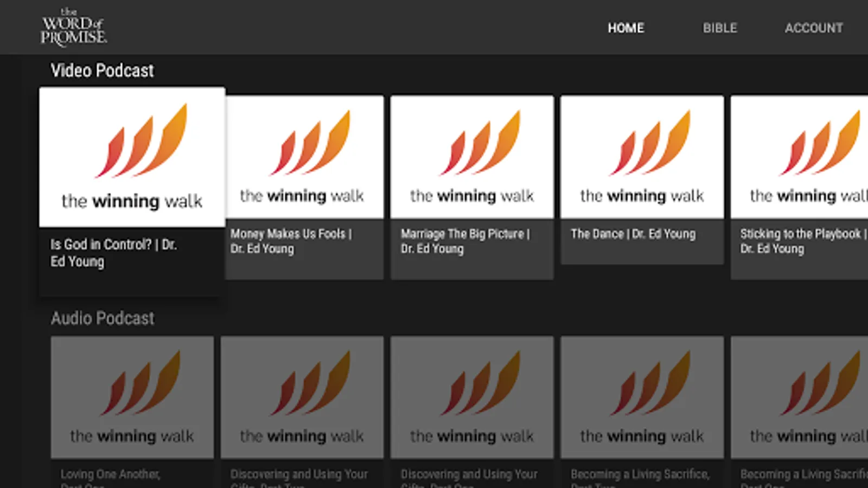
Task: Open the 'Loving One Another' audio podcast thumbnail
Action: point(132,397)
